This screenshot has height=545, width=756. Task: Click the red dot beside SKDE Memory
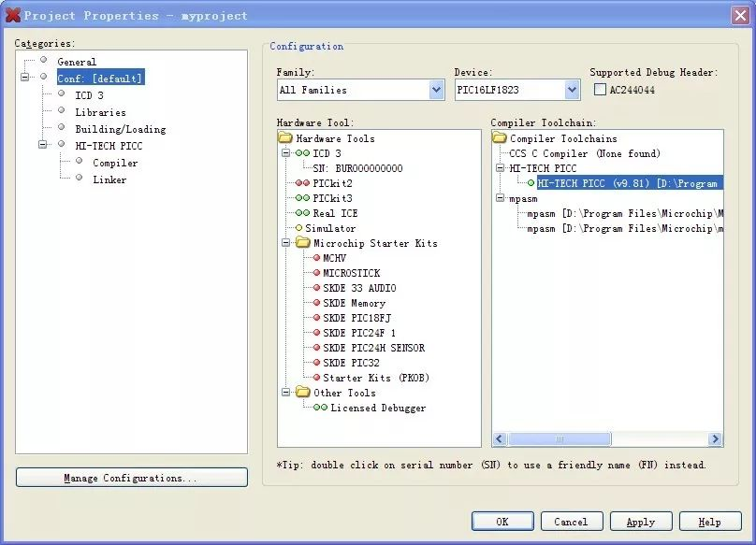317,303
